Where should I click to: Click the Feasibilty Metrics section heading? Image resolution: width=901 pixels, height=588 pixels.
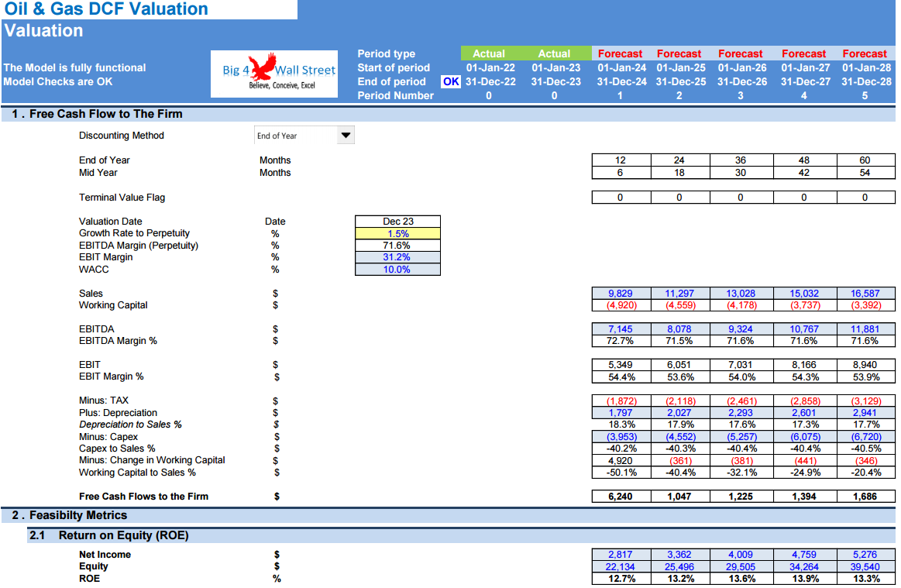click(x=78, y=515)
